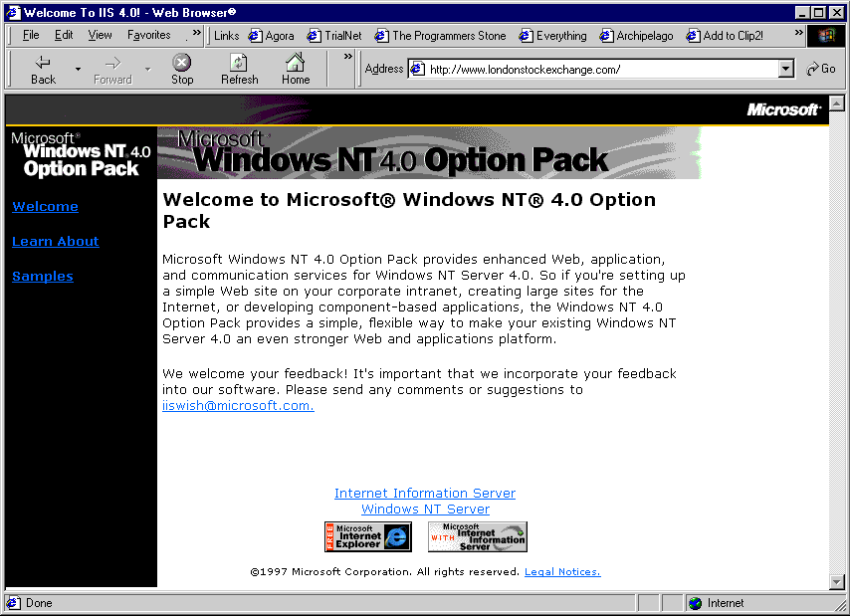Screen dimensions: 850x616
Task: Follow the Learn About sidebar link
Action: coord(56,241)
